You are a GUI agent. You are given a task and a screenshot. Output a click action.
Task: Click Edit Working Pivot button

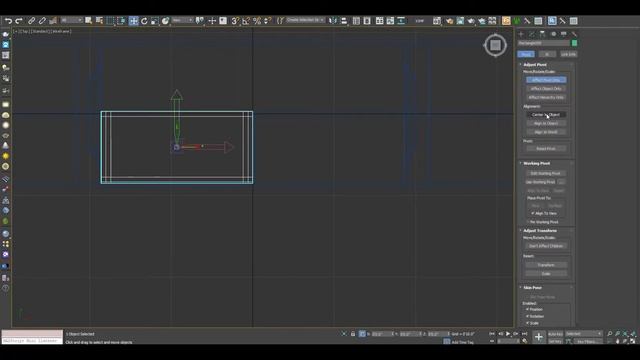point(546,173)
